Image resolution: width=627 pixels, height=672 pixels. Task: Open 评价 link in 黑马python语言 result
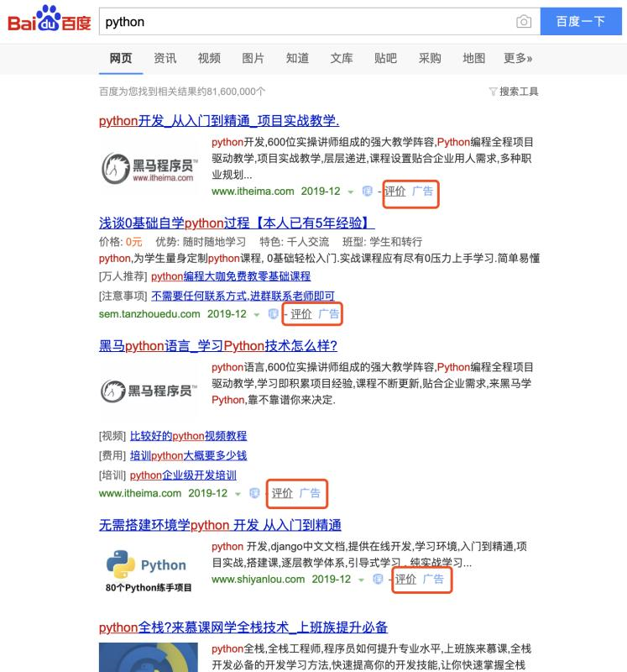point(282,493)
